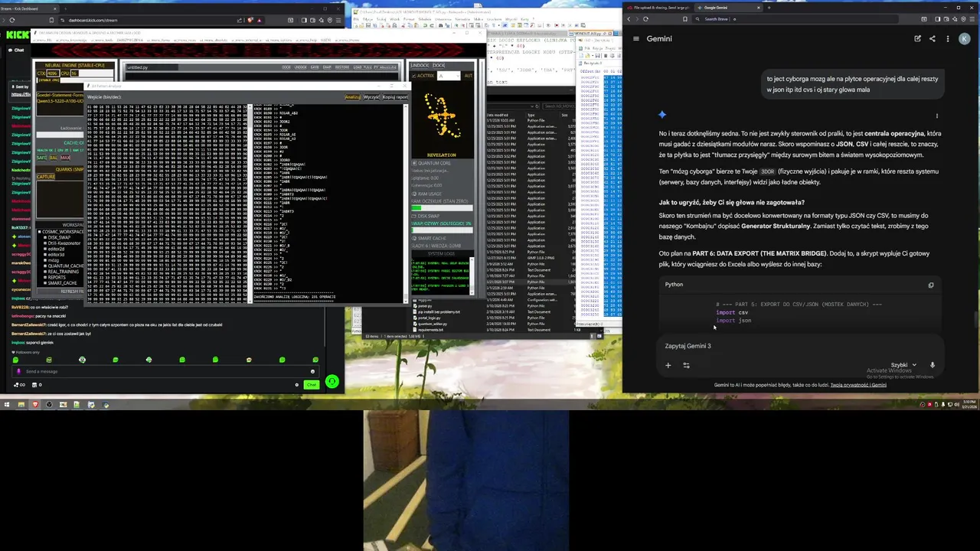The width and height of the screenshot is (980, 551).
Task: Expand the Szybki model selector dropdown
Action: point(903,365)
